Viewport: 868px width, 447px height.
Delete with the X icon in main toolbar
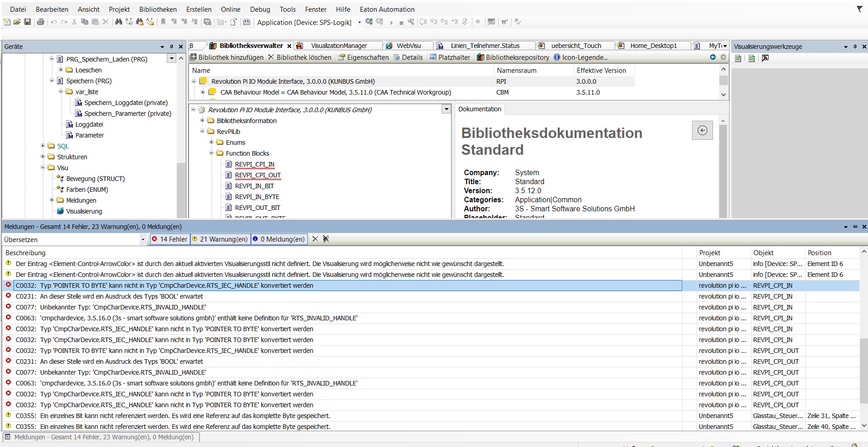point(106,22)
